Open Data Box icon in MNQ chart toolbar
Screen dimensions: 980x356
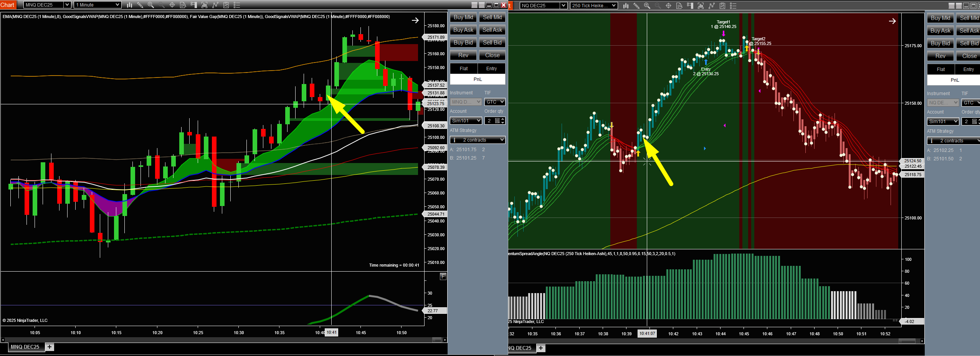(183, 5)
